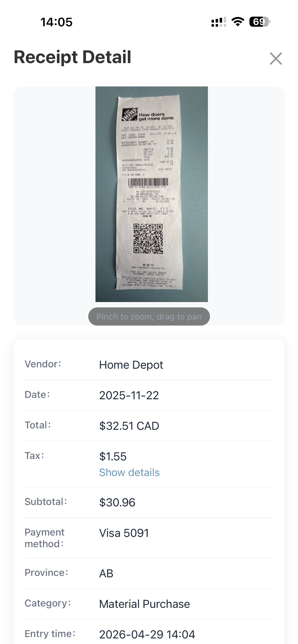Tap the Wi-Fi status icon
Image resolution: width=298 pixels, height=644 pixels.
[238, 22]
